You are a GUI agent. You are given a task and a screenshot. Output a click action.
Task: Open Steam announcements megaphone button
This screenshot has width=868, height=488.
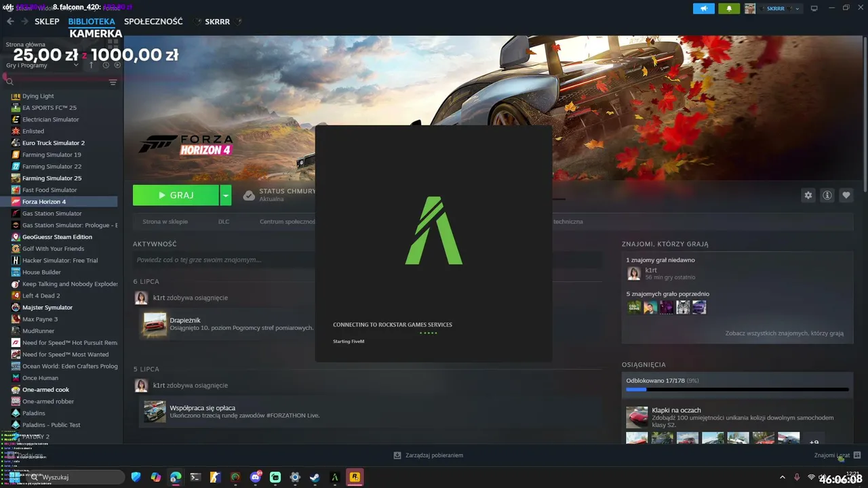(704, 8)
